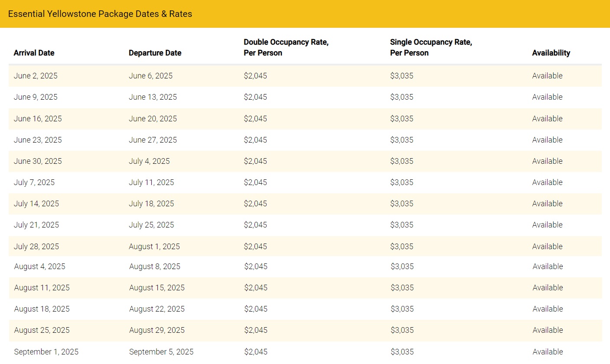This screenshot has width=610, height=364.
Task: Click the Single Occupancy Rate, Per Person header
Action: (x=431, y=47)
